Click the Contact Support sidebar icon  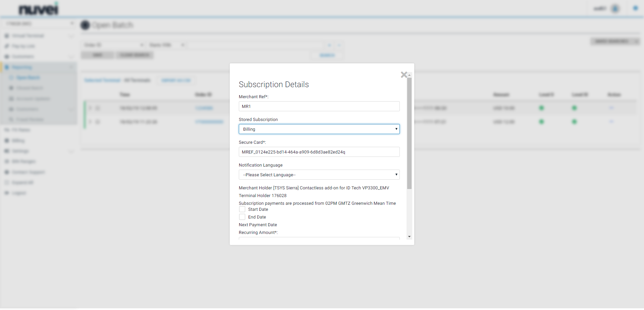(x=7, y=172)
